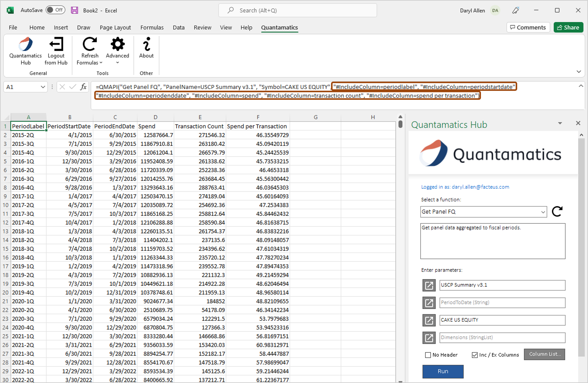Click the Run button
The height and width of the screenshot is (383, 588).
click(x=443, y=371)
